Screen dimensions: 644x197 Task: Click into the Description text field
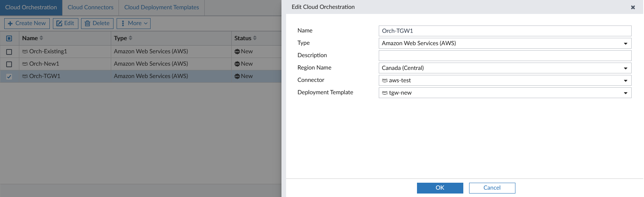click(x=505, y=56)
